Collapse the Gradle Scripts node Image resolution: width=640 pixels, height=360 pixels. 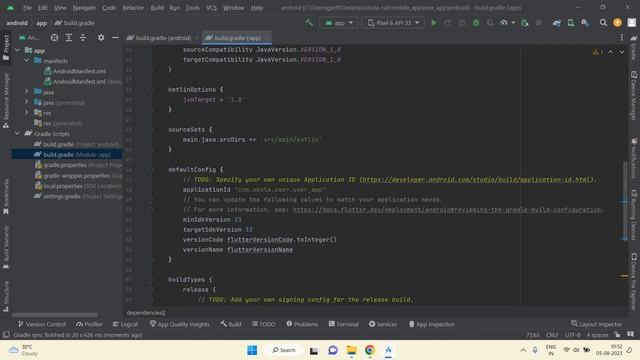[17, 133]
